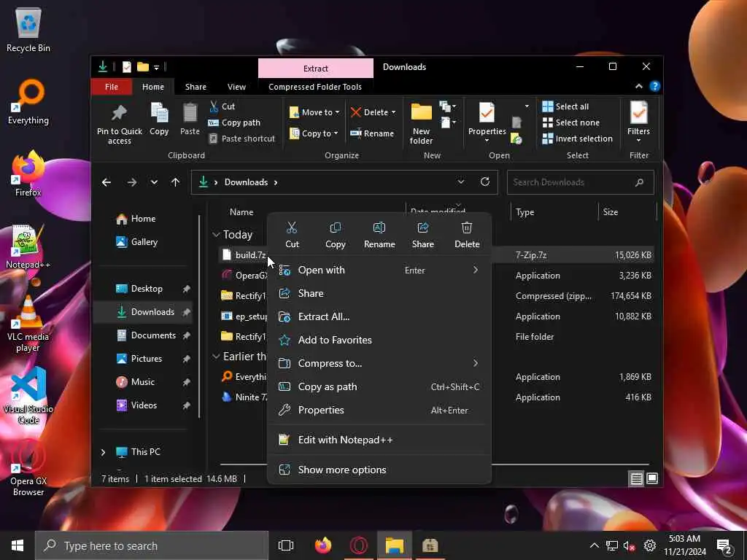Click Copy path in Clipboard group

pyautogui.click(x=234, y=122)
